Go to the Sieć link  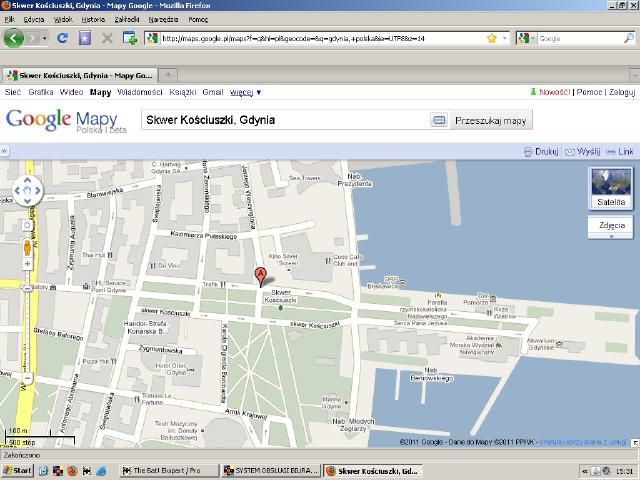point(13,92)
